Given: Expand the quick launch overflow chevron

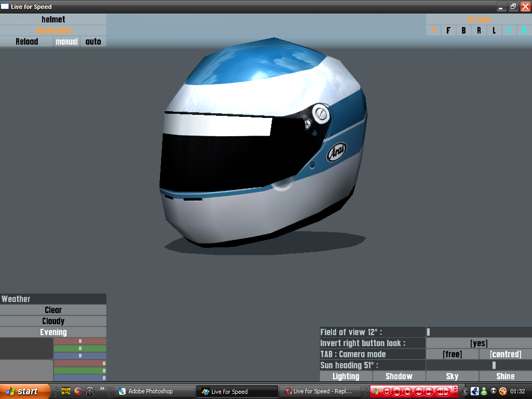Looking at the screenshot, I should 102,389.
